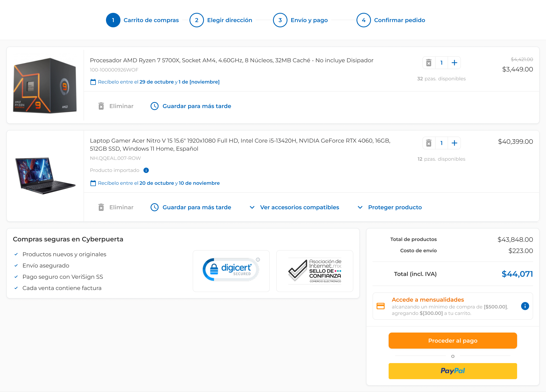Click the trash icon in the Ryzen processor quantity stepper

click(x=429, y=62)
